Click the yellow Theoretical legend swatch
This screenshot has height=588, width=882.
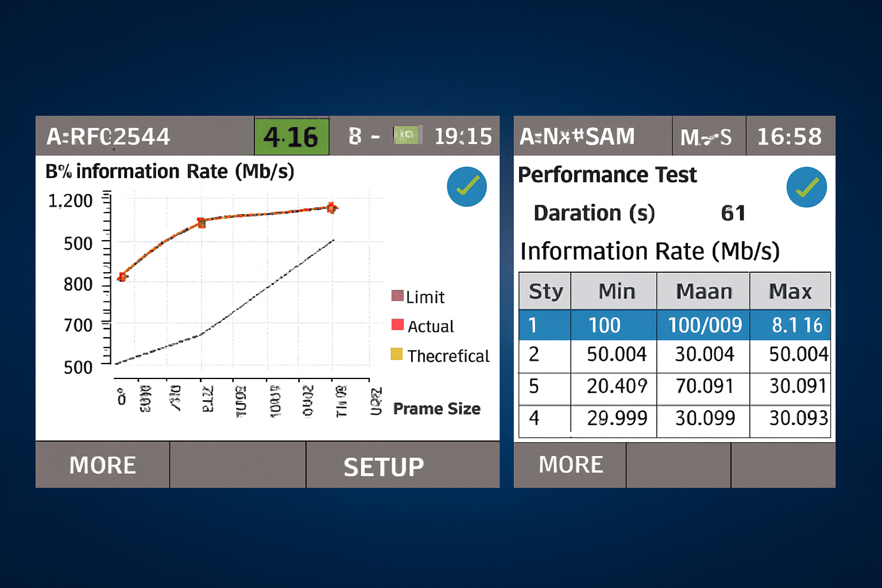(396, 354)
